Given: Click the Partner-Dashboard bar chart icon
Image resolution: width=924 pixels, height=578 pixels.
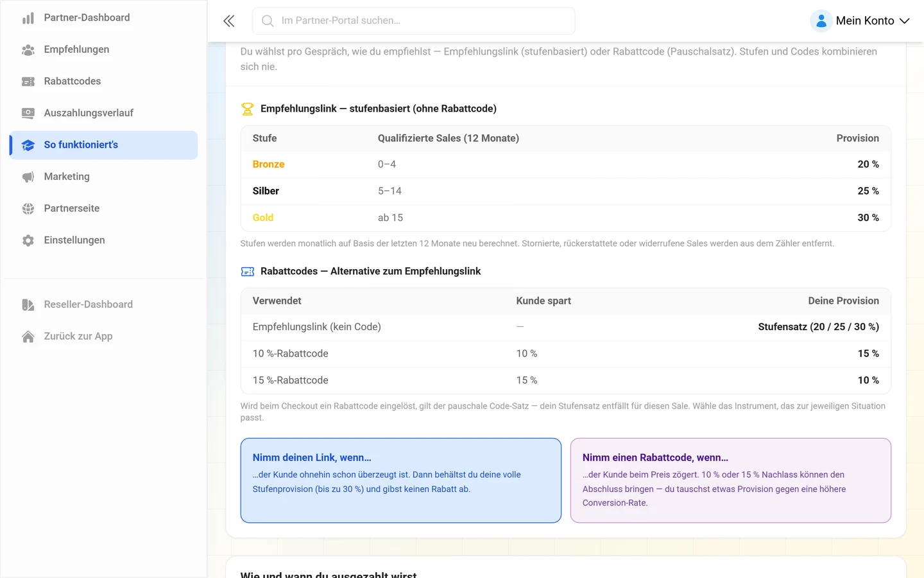Looking at the screenshot, I should (x=28, y=18).
